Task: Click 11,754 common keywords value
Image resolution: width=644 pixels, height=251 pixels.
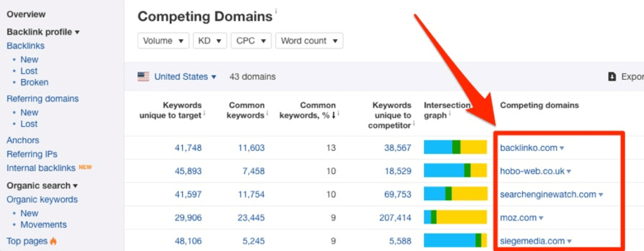Action: click(x=252, y=195)
